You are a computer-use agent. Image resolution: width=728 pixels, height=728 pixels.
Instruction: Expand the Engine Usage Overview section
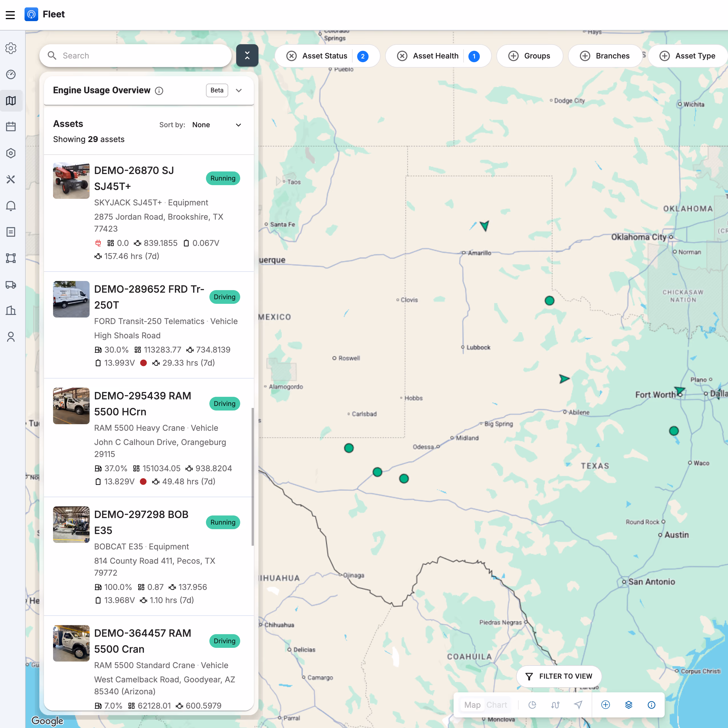click(x=238, y=90)
